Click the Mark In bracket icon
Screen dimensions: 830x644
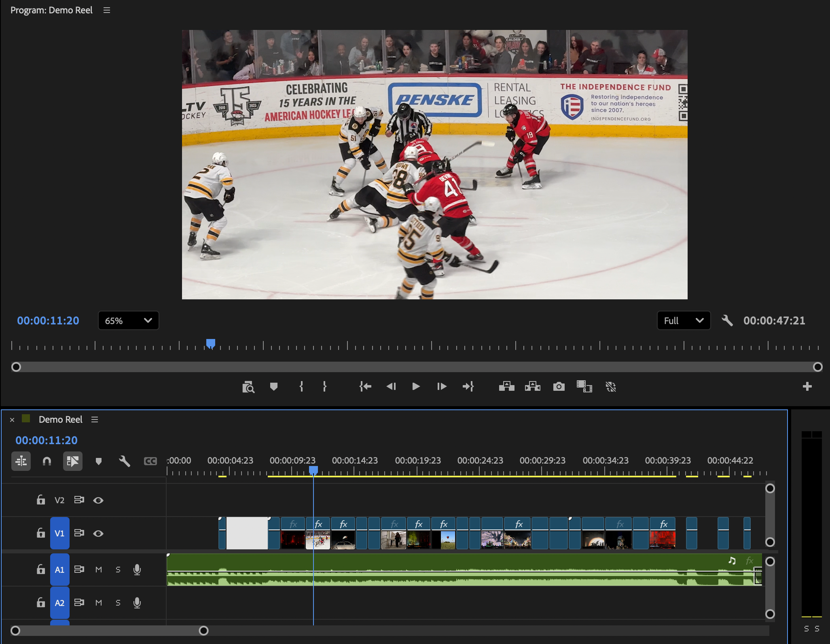(301, 387)
